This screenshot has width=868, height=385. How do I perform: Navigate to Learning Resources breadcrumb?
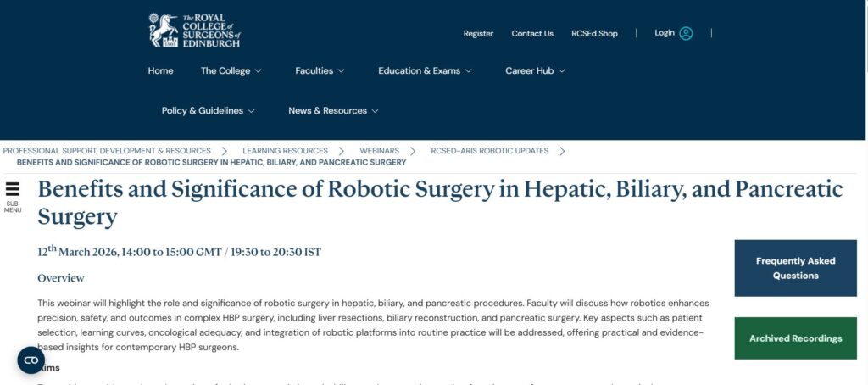click(285, 151)
